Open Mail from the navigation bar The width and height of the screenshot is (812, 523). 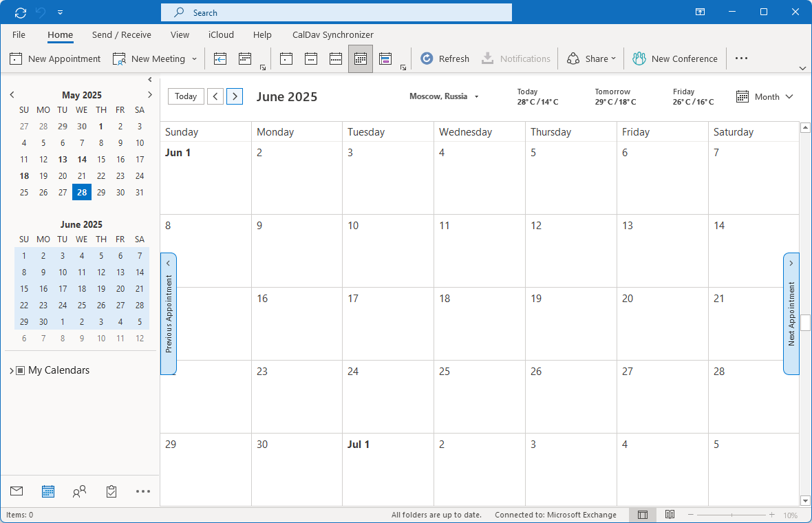pyautogui.click(x=17, y=491)
